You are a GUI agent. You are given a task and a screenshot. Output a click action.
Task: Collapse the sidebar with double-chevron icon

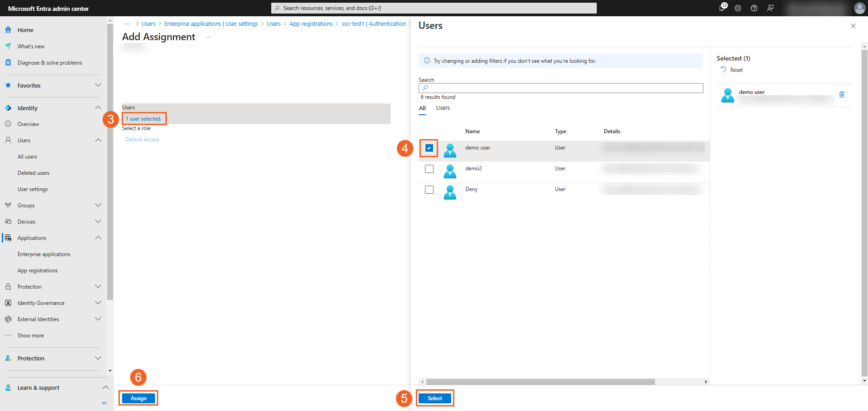point(104,403)
